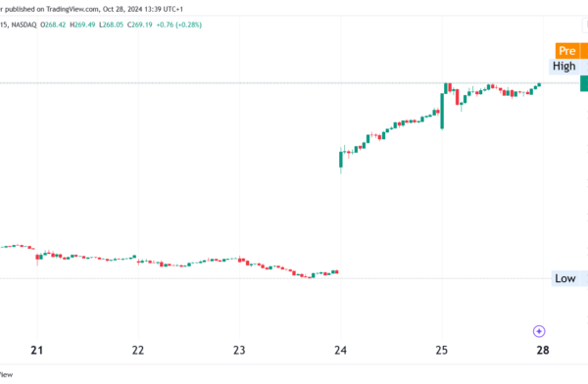Viewport: 588px width, 384px height.
Task: Click date 21 on the time axis
Action: click(x=37, y=351)
